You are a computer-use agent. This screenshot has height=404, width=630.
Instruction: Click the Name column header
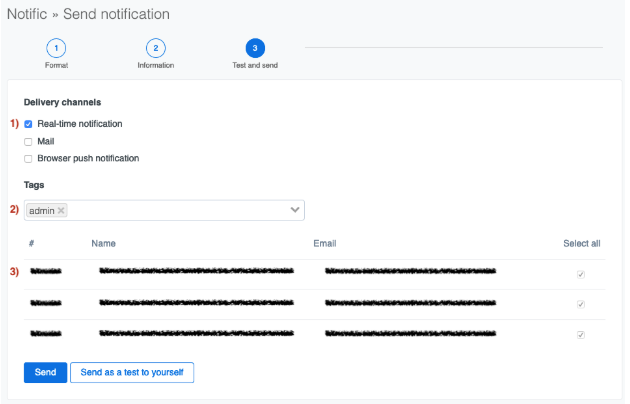[x=103, y=243]
